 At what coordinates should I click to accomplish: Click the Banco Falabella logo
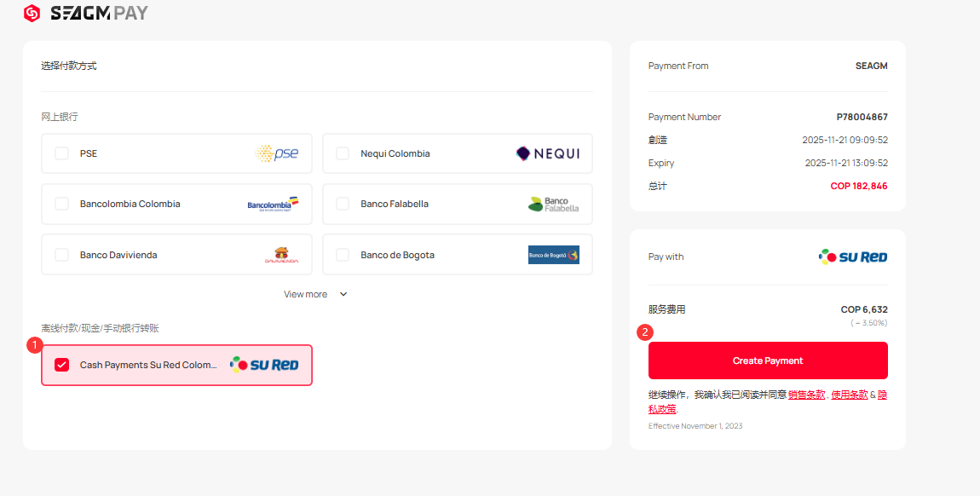click(x=553, y=204)
